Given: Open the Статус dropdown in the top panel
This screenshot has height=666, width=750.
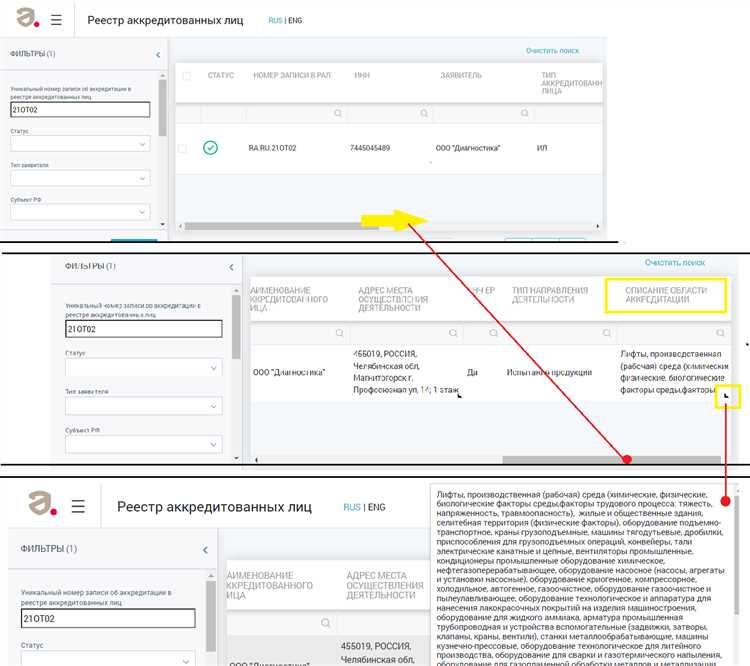Looking at the screenshot, I should click(x=80, y=144).
